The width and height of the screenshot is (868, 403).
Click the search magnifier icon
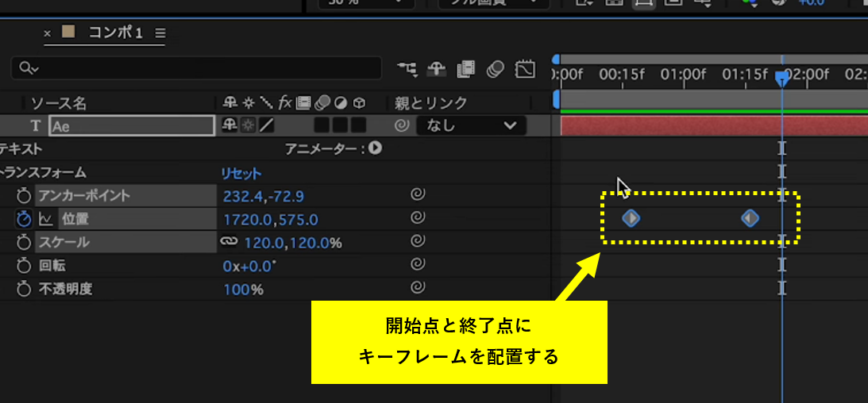pos(29,68)
